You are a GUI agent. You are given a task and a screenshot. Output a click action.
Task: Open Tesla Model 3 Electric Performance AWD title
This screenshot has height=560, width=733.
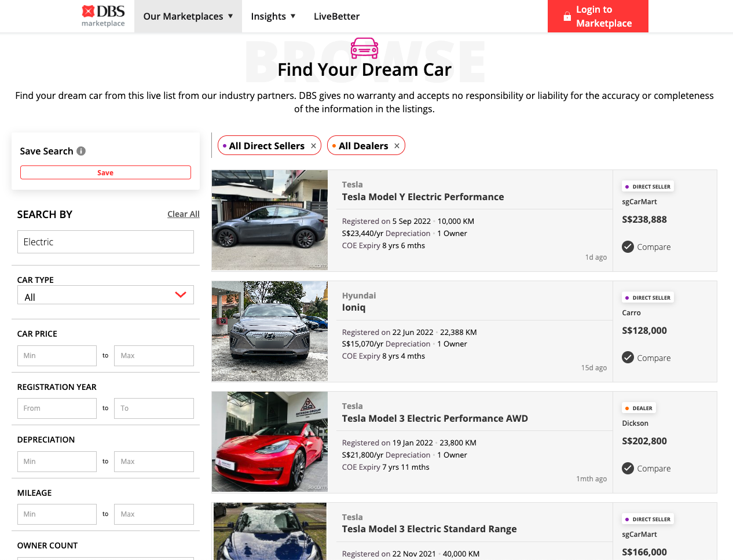tap(435, 418)
